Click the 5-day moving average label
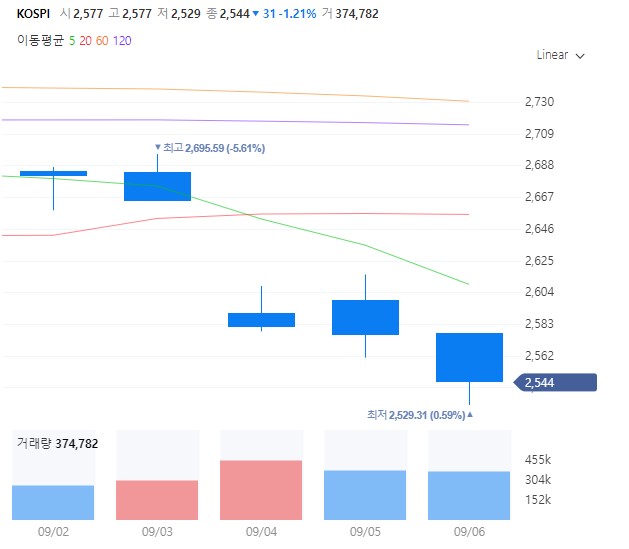 [x=72, y=41]
